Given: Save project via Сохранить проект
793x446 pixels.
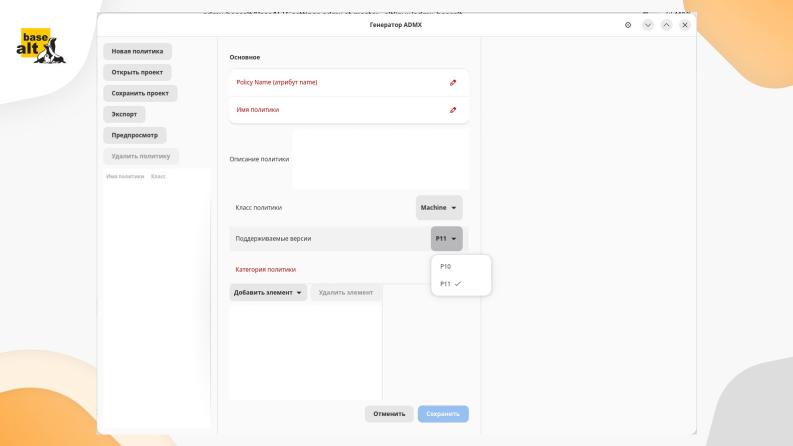Looking at the screenshot, I should point(140,93).
